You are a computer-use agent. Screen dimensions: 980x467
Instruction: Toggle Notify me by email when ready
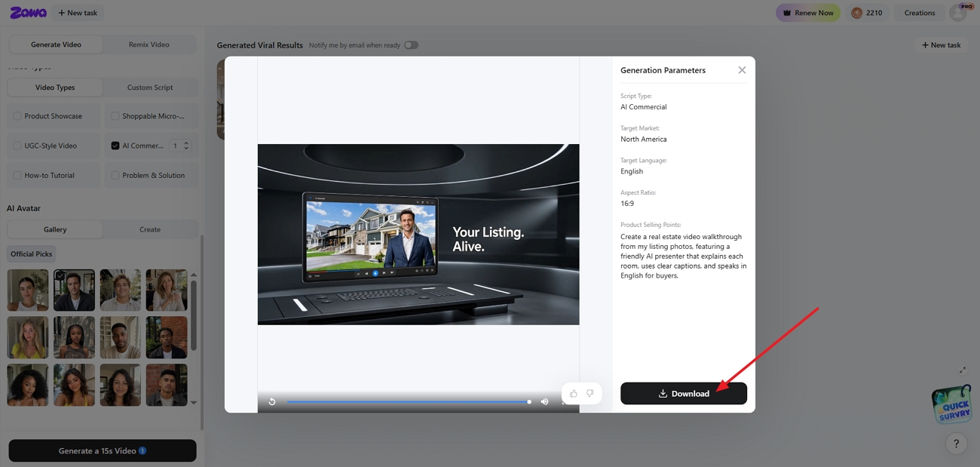tap(411, 45)
